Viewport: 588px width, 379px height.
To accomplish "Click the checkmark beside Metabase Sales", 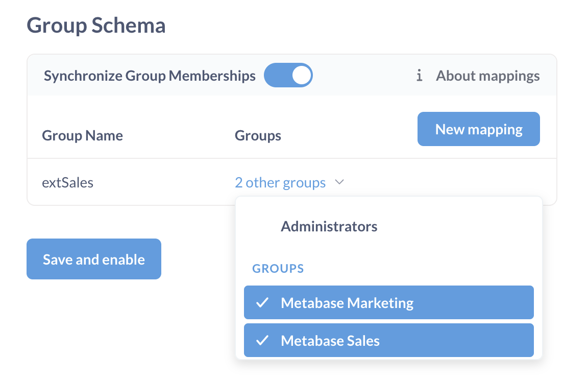I will (262, 340).
